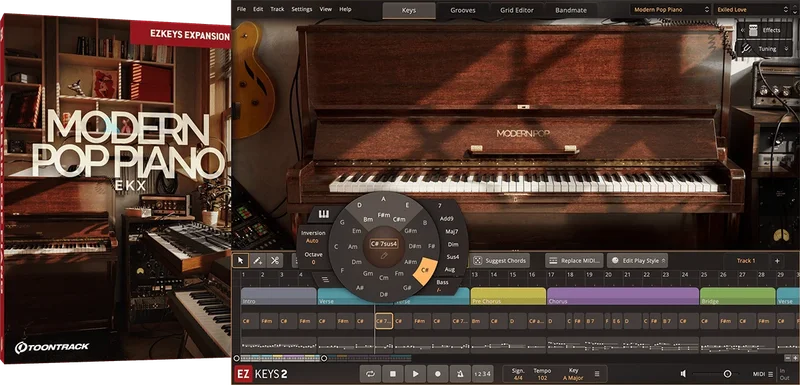Select the scissors cut tool
Viewport: 800px width, 385px height.
[x=274, y=261]
